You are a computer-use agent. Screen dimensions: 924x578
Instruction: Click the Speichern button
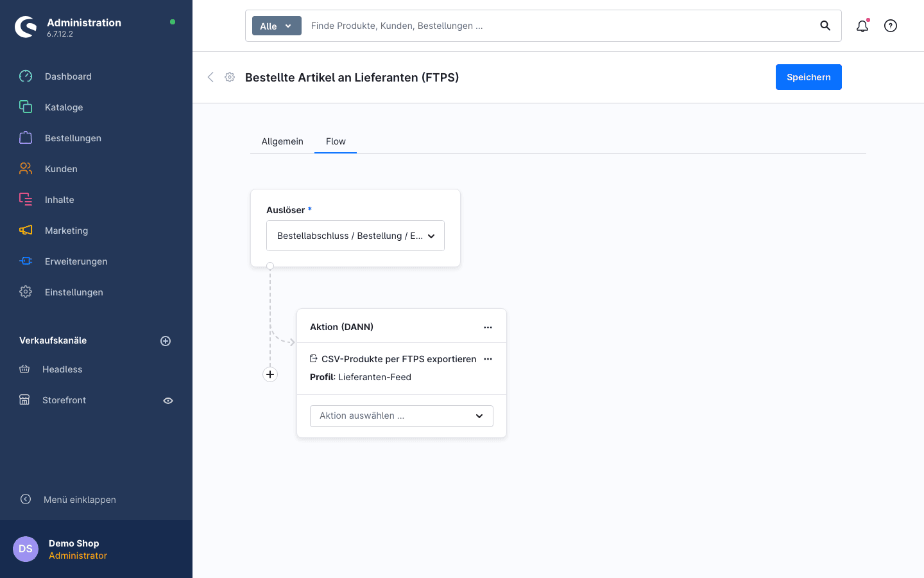click(809, 77)
